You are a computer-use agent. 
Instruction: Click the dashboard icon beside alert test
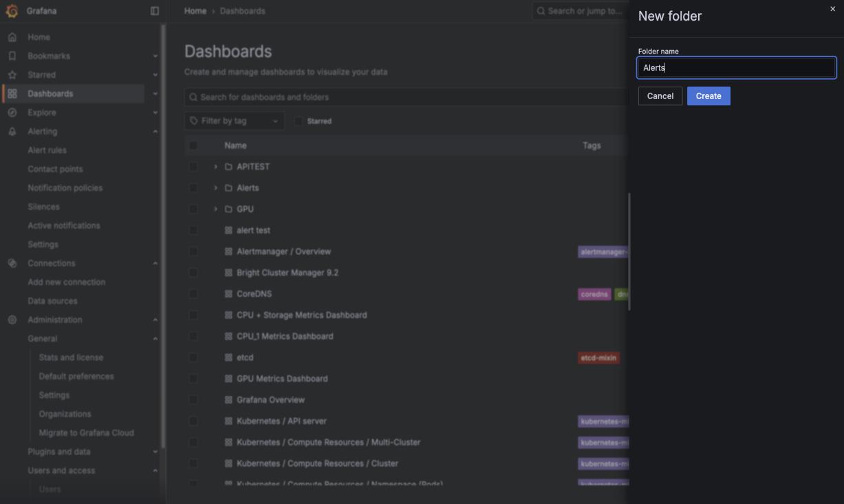point(228,230)
